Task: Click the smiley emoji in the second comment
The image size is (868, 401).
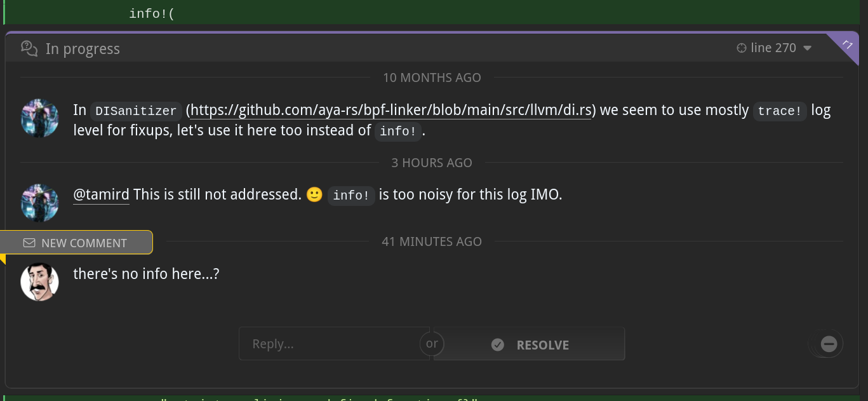Action: click(x=314, y=194)
